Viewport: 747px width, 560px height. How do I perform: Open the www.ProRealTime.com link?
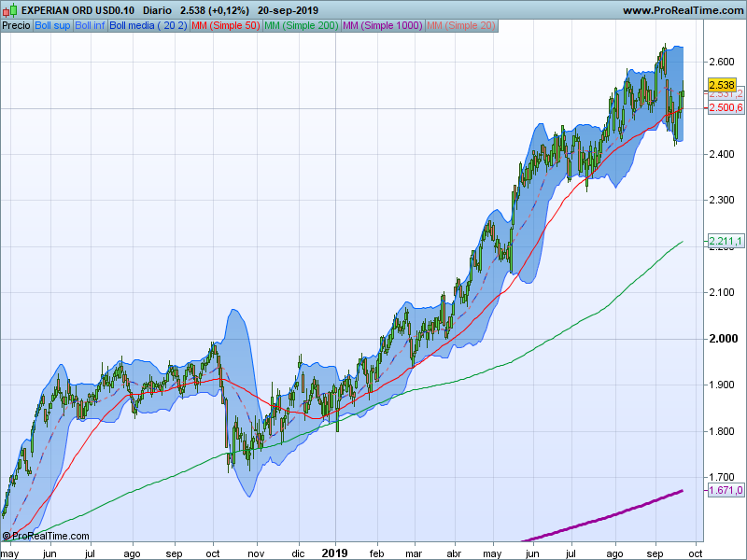point(683,10)
